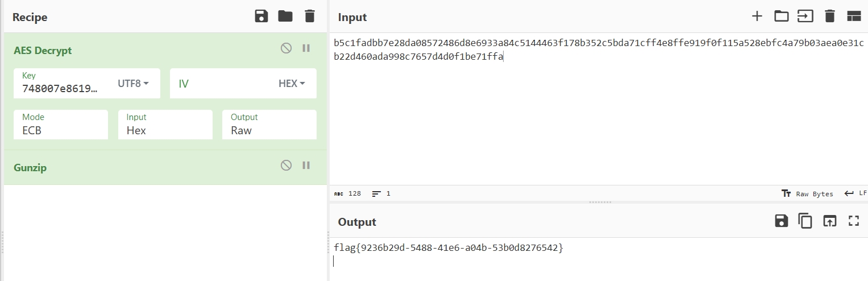Open file as input icon
The height and width of the screenshot is (281, 868).
coord(805,16)
